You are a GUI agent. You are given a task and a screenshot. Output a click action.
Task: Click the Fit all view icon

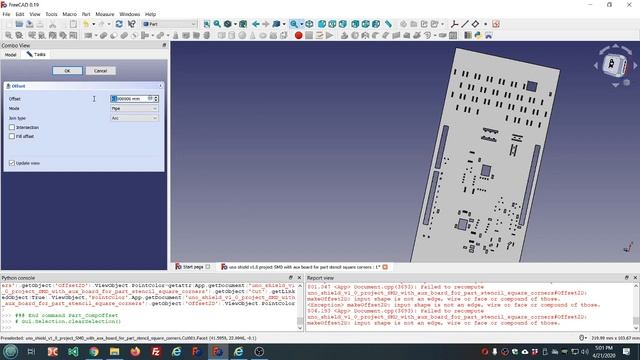tap(207, 24)
